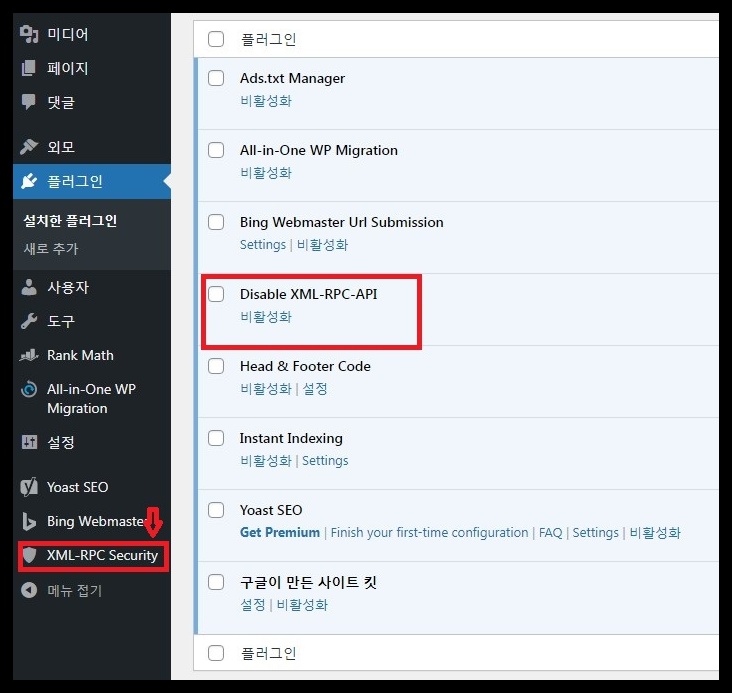Click the 플러그인 column header at top
Viewport: 732px width, 693px height.
click(268, 39)
